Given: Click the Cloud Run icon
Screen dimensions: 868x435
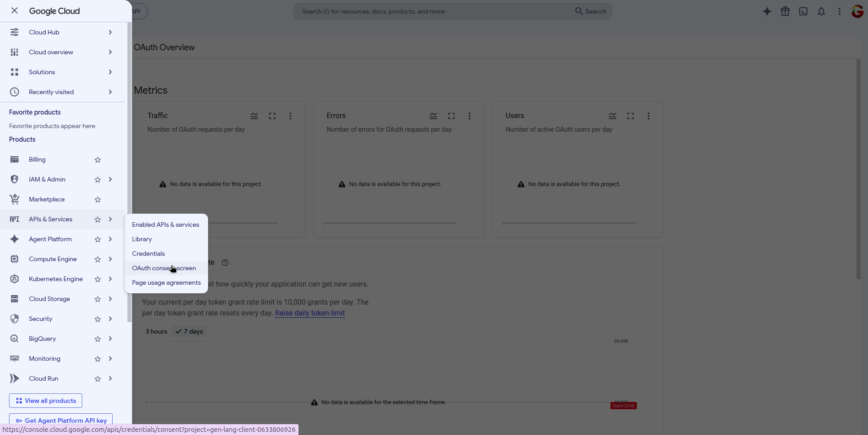Looking at the screenshot, I should [x=14, y=378].
